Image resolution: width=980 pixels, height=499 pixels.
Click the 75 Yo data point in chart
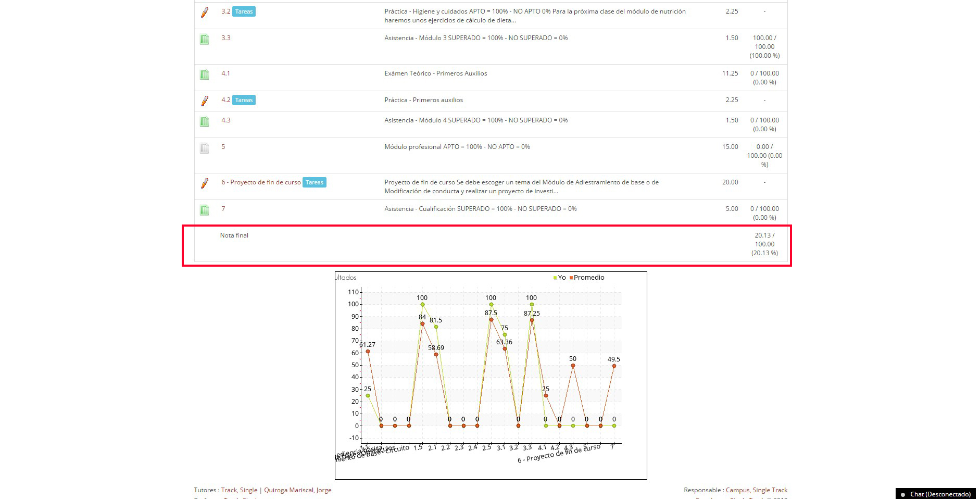(505, 334)
